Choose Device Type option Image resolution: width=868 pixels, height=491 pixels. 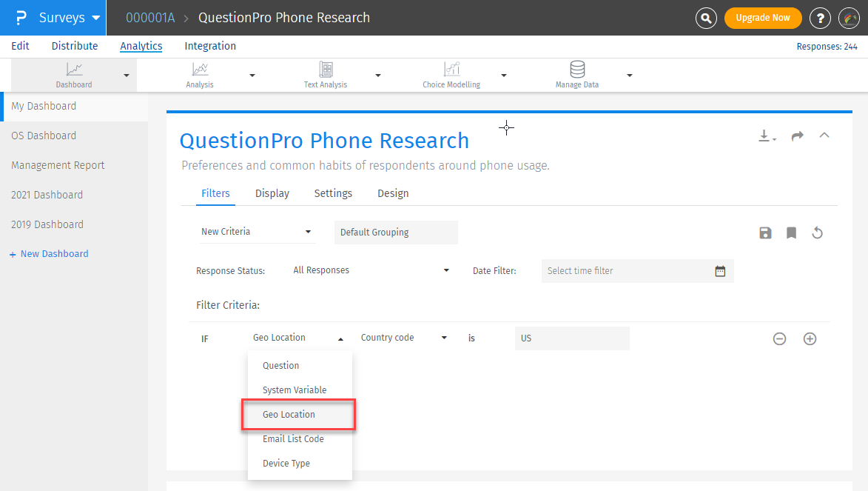pyautogui.click(x=300, y=464)
